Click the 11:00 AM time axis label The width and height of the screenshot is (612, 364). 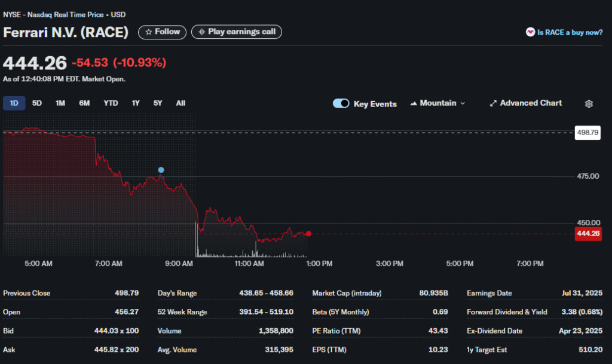[x=249, y=264]
